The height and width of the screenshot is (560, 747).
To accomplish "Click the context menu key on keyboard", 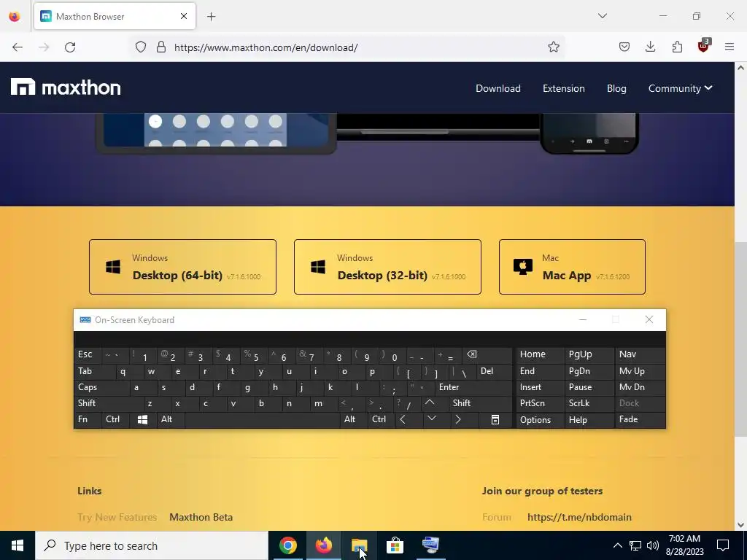I will (x=495, y=419).
